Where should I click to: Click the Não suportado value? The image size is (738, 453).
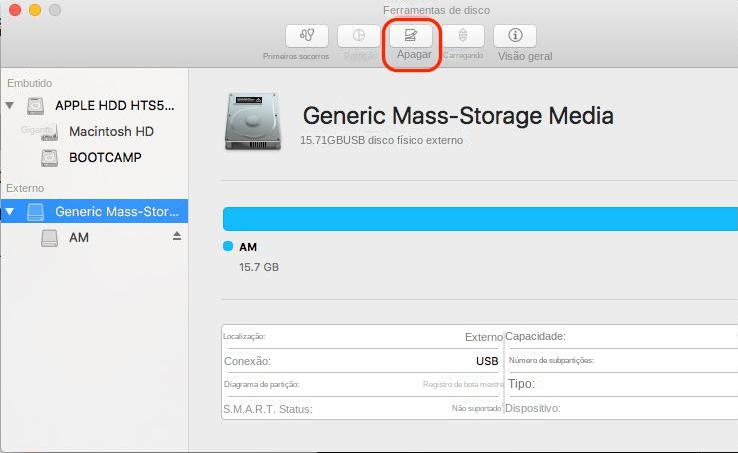coord(477,408)
